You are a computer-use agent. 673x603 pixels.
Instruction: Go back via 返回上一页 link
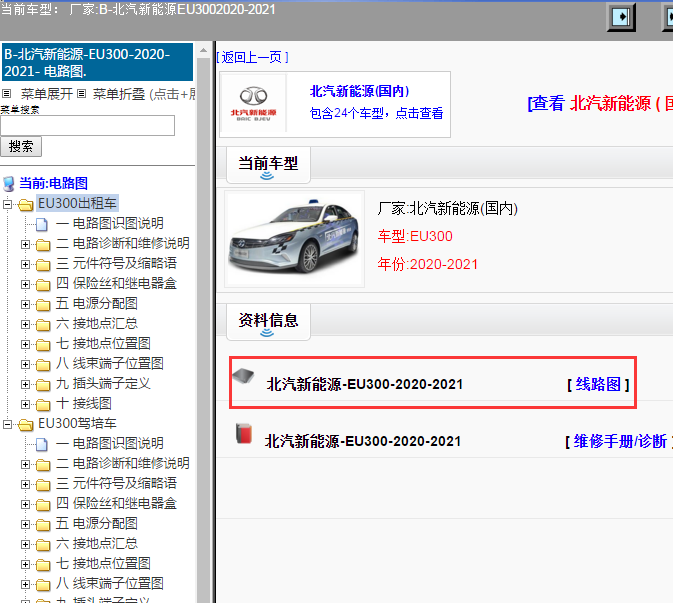252,57
